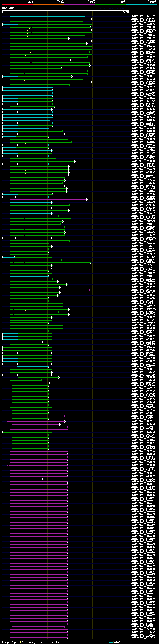The image size is (159, 644).
Task: Open the UniRef100_B9R8Z6 hit
Action: [x=143, y=21]
